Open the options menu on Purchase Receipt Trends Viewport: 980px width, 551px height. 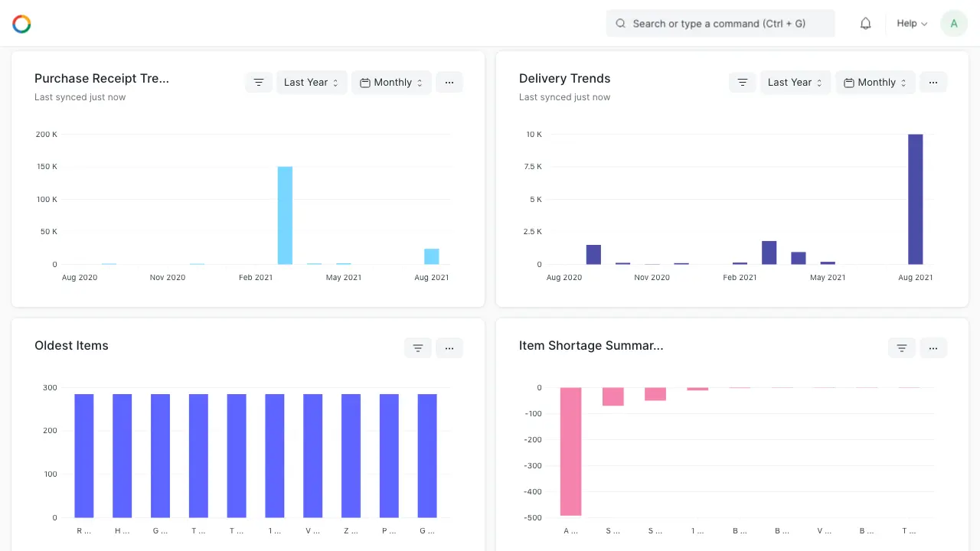(x=449, y=82)
